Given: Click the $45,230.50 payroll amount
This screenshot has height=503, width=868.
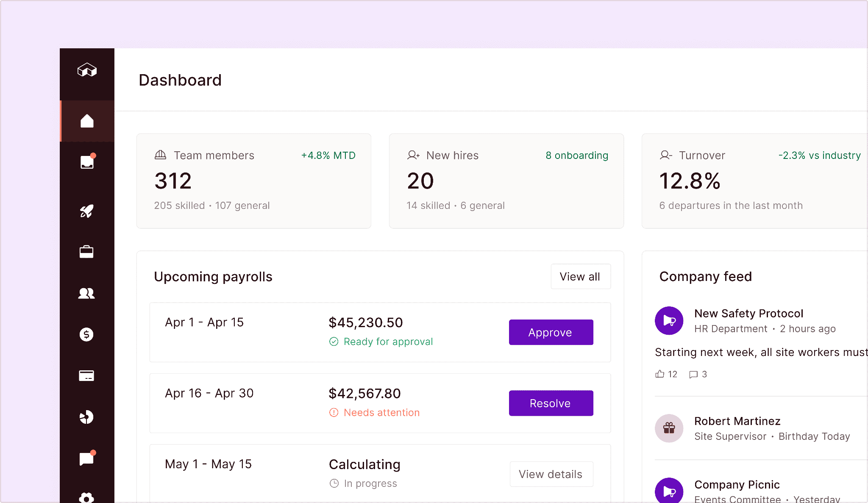Looking at the screenshot, I should click(x=366, y=322).
